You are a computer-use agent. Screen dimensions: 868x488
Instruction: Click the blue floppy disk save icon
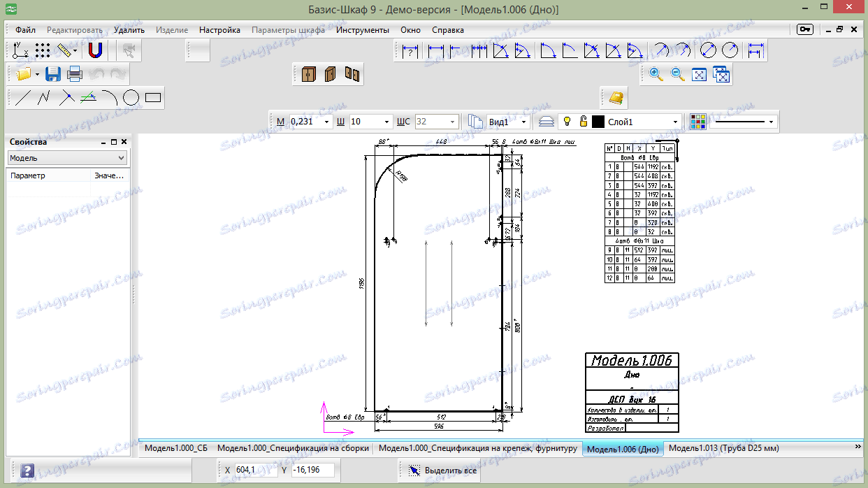[x=54, y=74]
